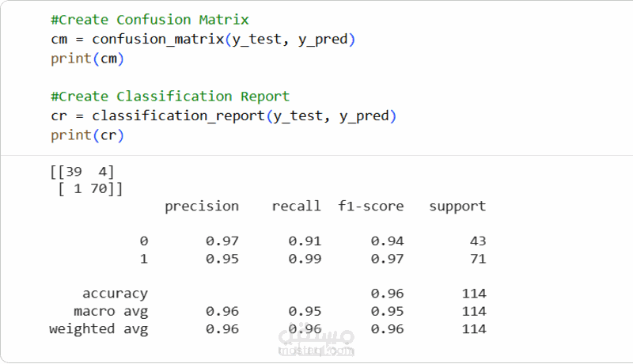Click the support value 43
The height and width of the screenshot is (364, 633).
point(477,241)
